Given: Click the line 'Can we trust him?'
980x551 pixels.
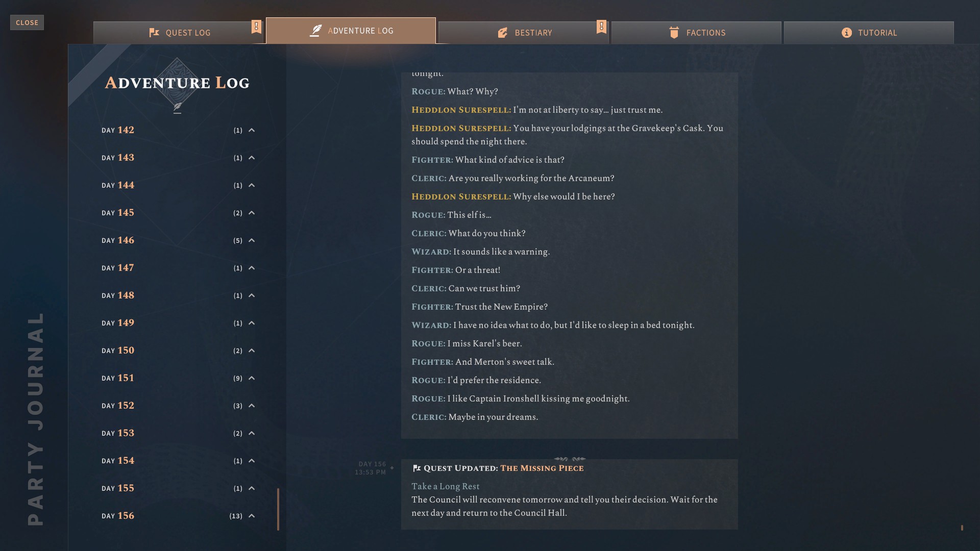Looking at the screenshot, I should click(484, 288).
